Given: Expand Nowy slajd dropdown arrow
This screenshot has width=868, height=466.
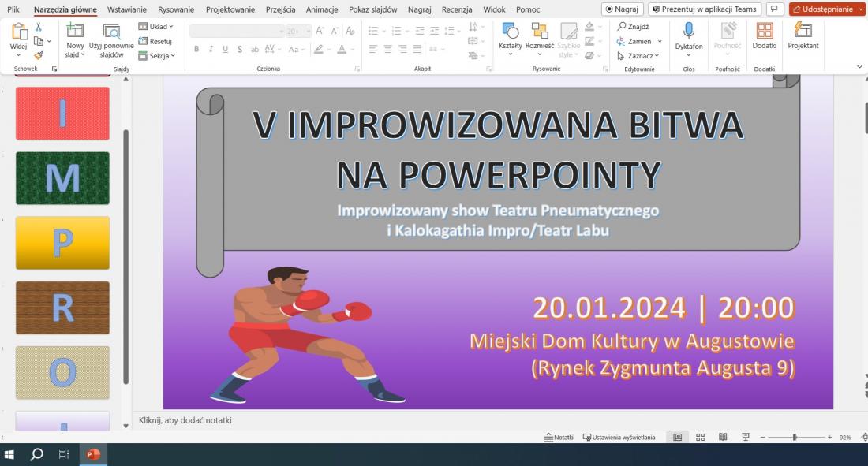Looking at the screenshot, I should [83, 54].
